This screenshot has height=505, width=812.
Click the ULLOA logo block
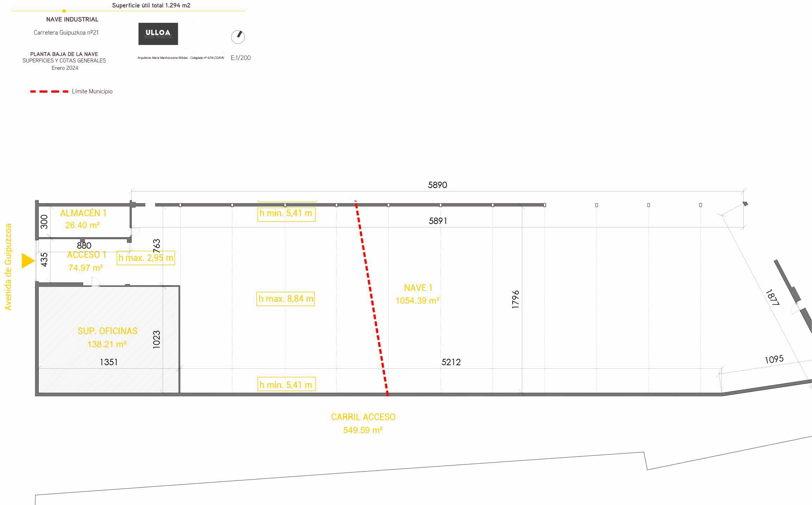(x=158, y=34)
